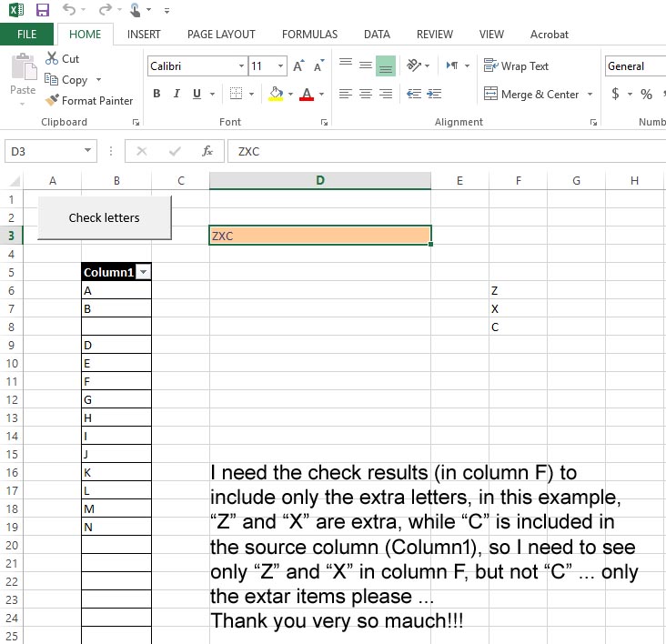The height and width of the screenshot is (644, 666).
Task: Click the Cut scissors icon
Action: point(51,58)
